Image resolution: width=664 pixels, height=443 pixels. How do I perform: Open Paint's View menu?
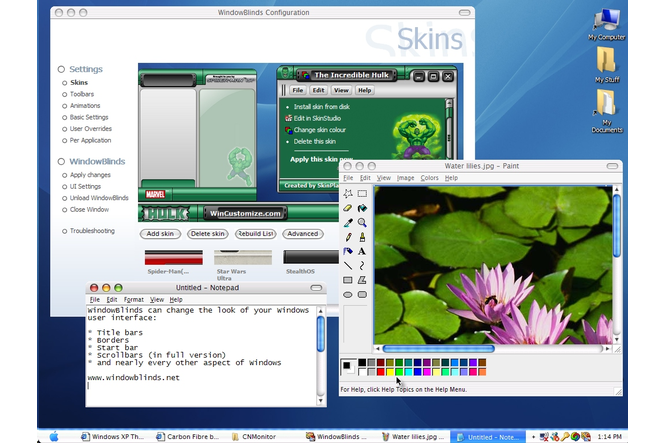384,178
